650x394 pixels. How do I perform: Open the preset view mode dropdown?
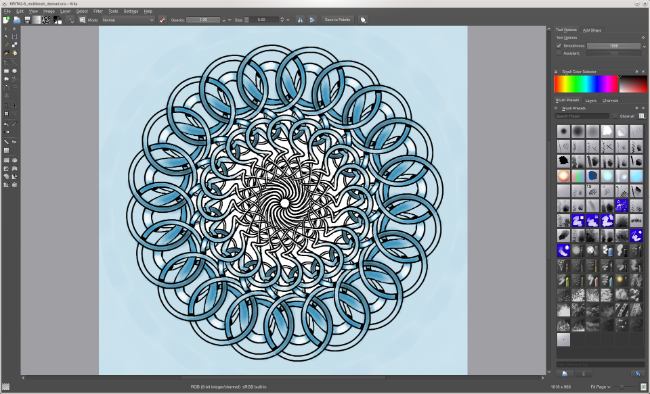pos(642,116)
